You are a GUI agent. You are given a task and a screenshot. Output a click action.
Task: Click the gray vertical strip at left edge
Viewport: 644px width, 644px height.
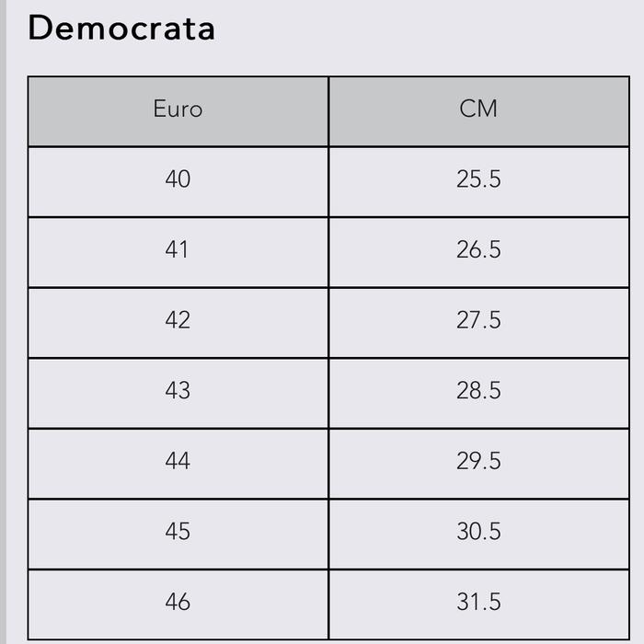point(3,322)
